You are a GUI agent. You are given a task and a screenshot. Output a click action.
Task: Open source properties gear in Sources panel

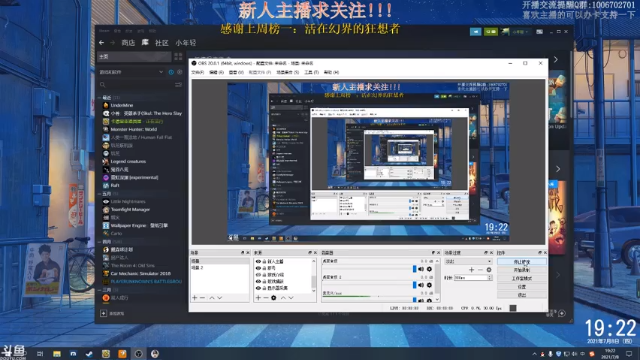click(274, 298)
